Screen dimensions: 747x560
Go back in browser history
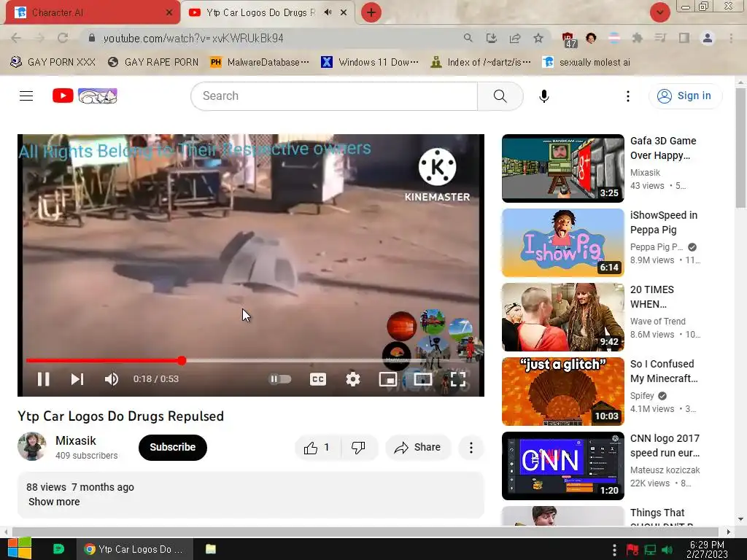tap(16, 38)
